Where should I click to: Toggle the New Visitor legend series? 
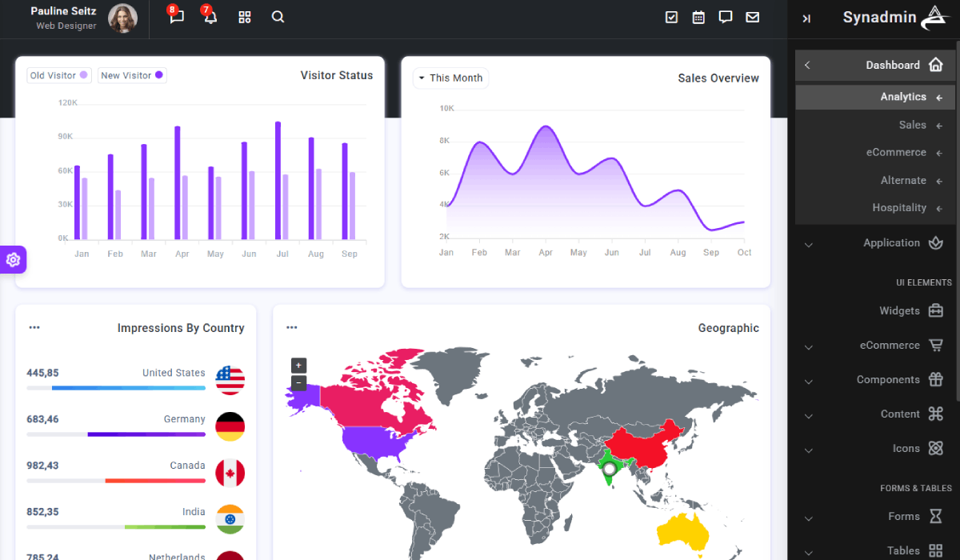(x=132, y=75)
